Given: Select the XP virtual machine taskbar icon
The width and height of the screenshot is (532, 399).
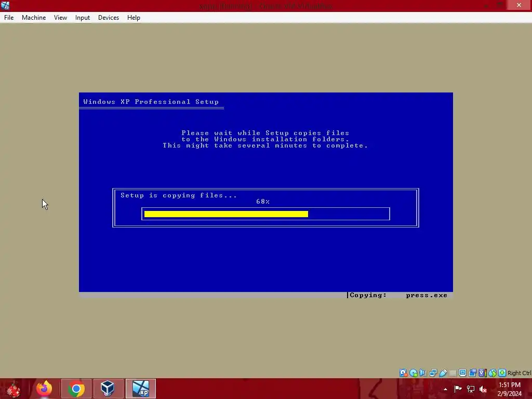Looking at the screenshot, I should tap(141, 389).
